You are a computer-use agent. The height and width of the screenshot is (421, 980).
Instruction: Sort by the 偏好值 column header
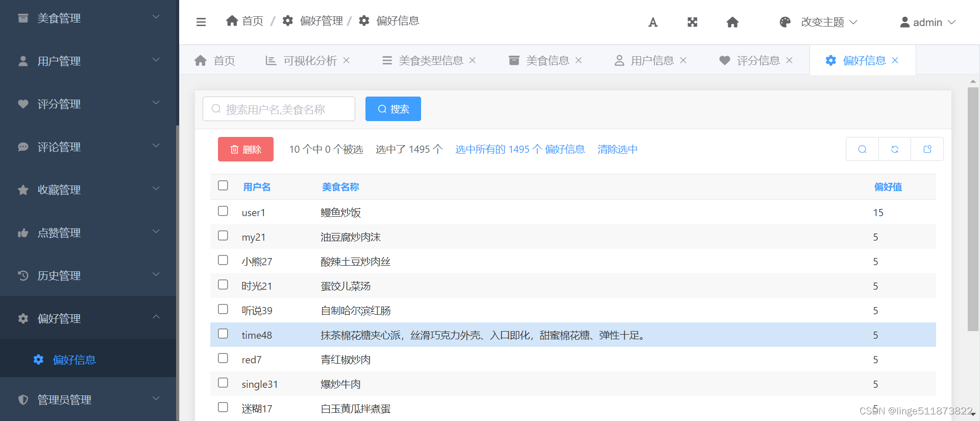[x=888, y=187]
